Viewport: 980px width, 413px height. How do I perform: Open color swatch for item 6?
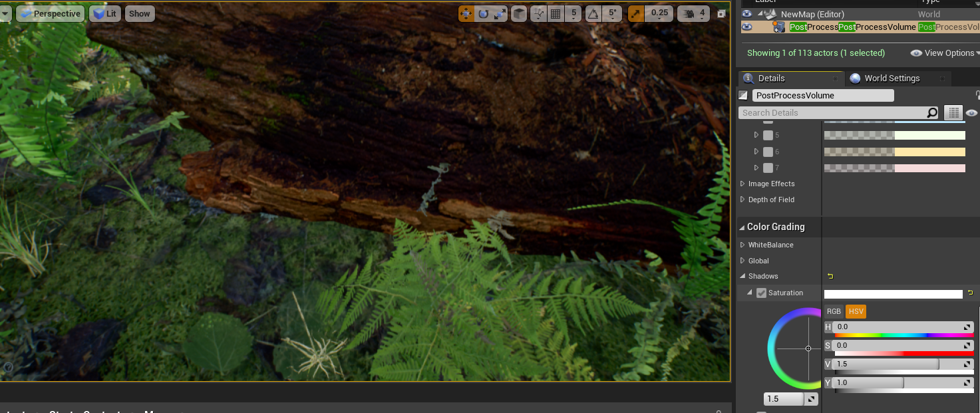coord(895,152)
